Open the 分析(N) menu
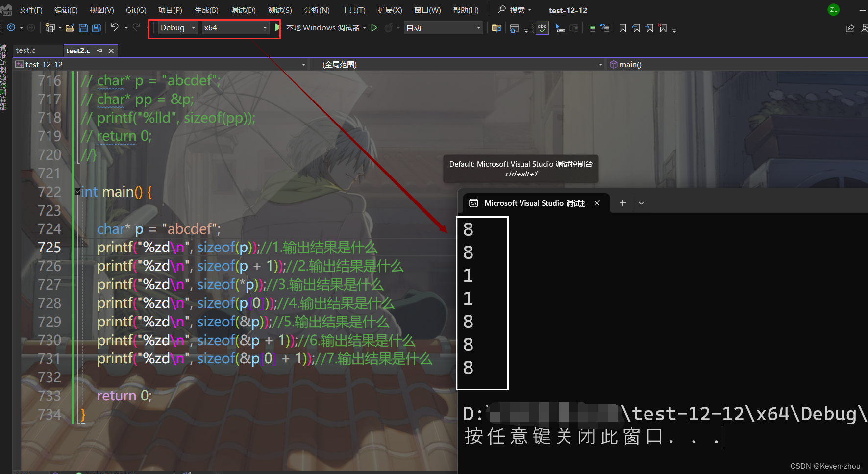Screen dimensions: 868x474 [x=317, y=10]
